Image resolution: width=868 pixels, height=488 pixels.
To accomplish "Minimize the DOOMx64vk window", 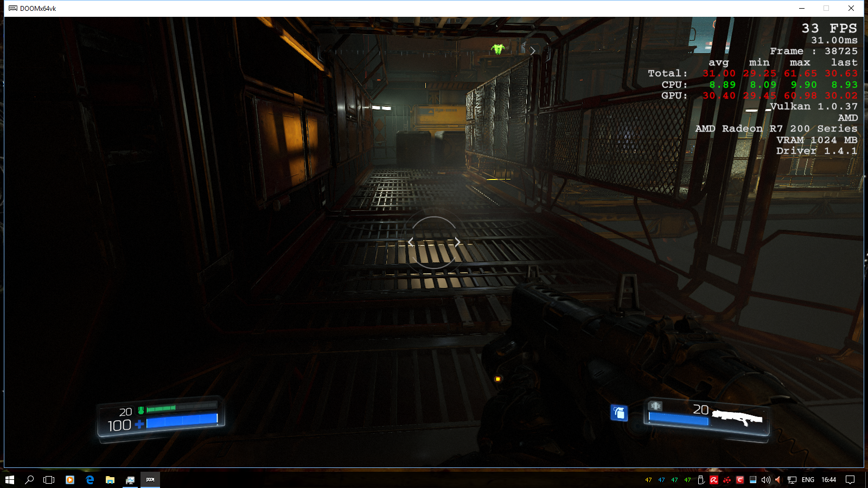I will pos(801,8).
